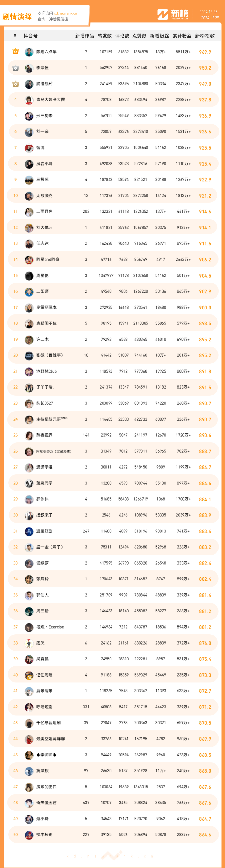Select the 点赞数 column header
The width and height of the screenshot is (225, 868).
(139, 36)
